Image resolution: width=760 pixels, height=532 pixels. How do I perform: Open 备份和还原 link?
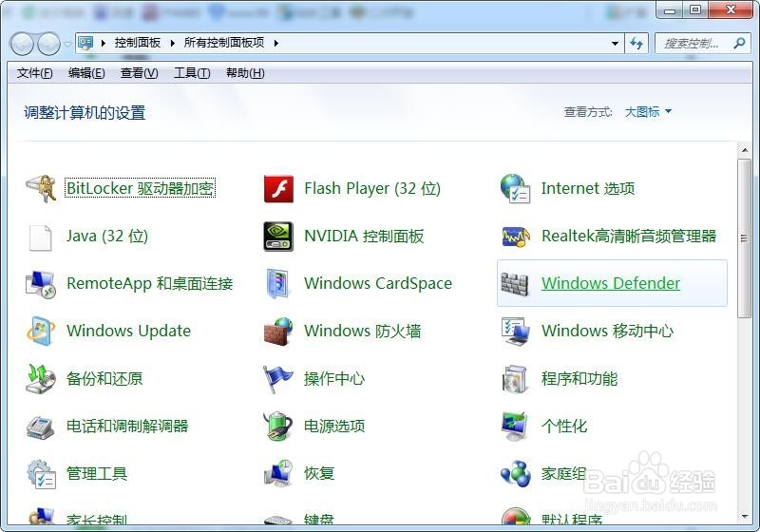click(x=104, y=378)
